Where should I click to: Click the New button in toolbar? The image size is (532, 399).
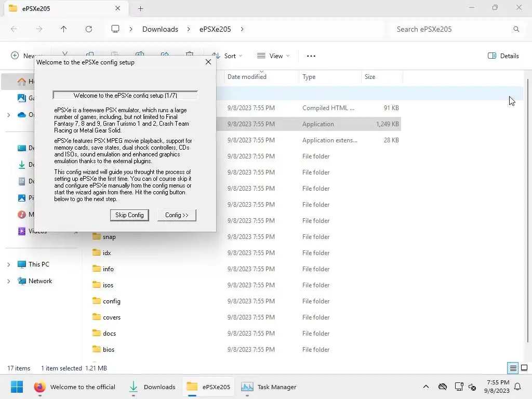click(27, 56)
